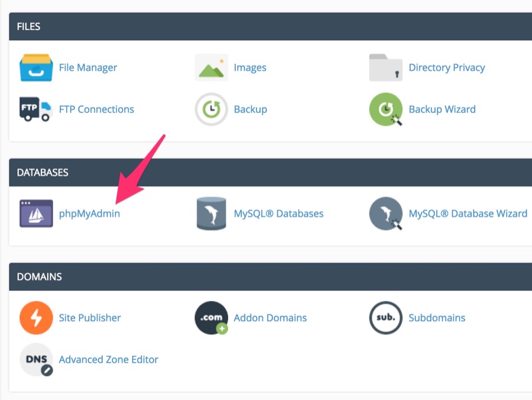
Task: Click the orange Site Publisher icon
Action: click(x=36, y=318)
